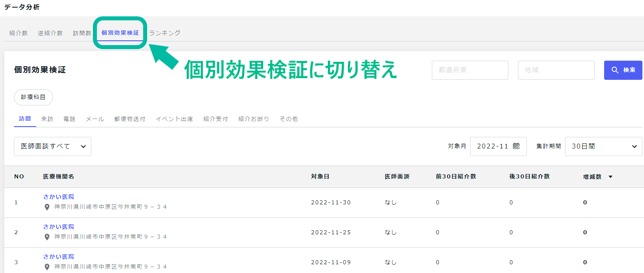Click the blue 検索 button
This screenshot has height=273, width=644.
pyautogui.click(x=623, y=70)
